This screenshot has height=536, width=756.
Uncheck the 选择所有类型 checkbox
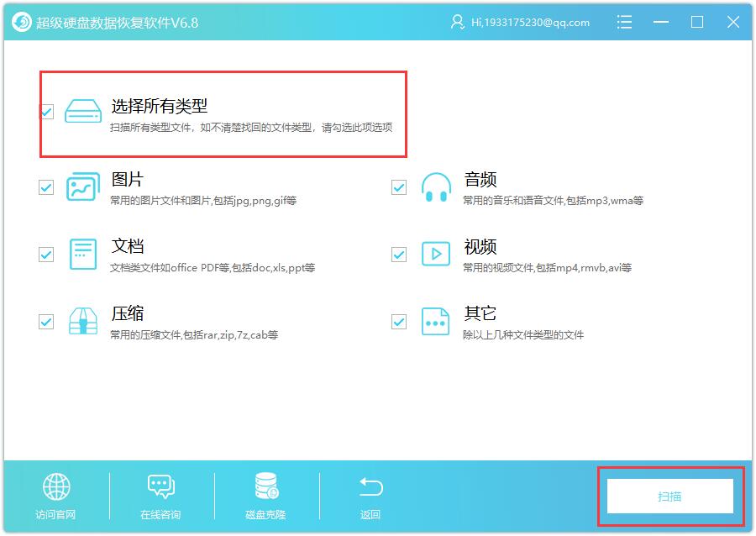click(46, 112)
